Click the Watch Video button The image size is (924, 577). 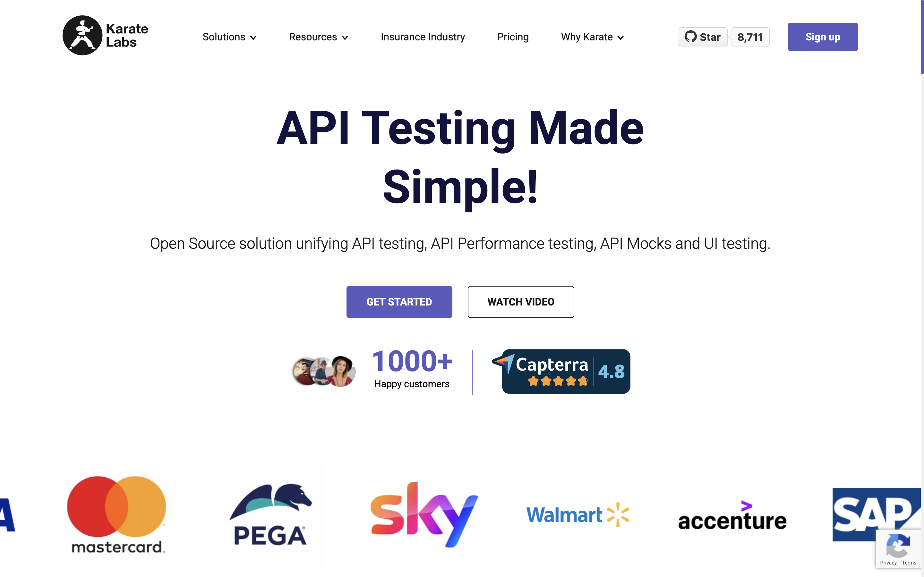tap(521, 302)
